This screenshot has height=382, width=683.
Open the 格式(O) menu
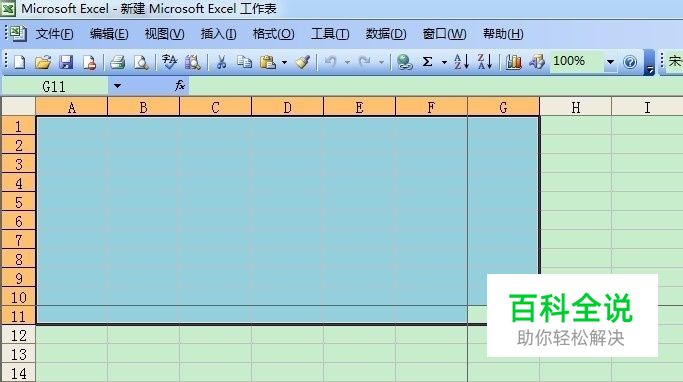coord(274,34)
